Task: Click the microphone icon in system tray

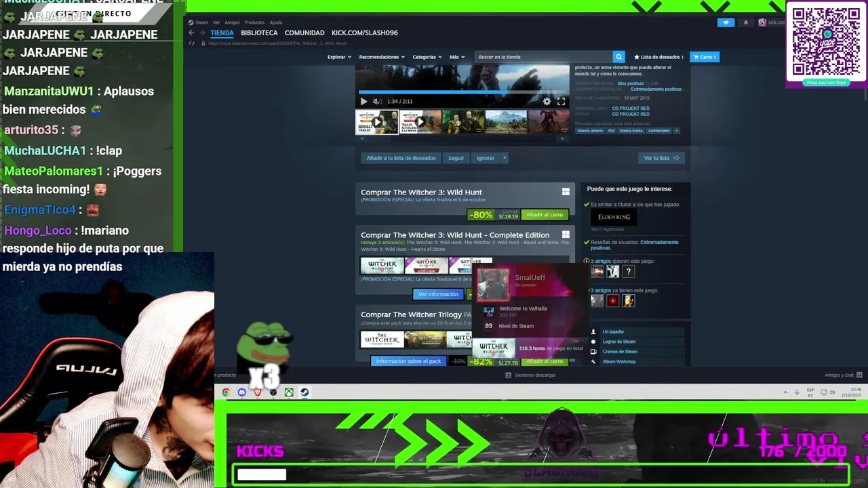Action: pyautogui.click(x=796, y=392)
